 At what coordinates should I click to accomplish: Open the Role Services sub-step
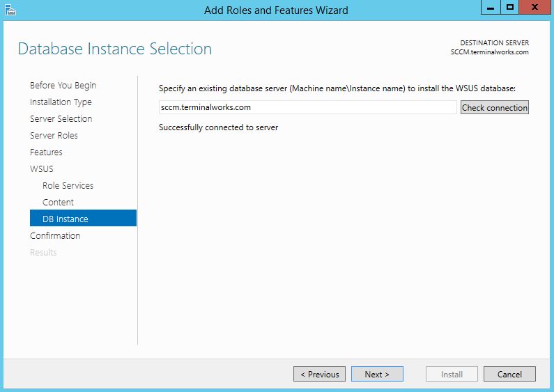pos(68,186)
